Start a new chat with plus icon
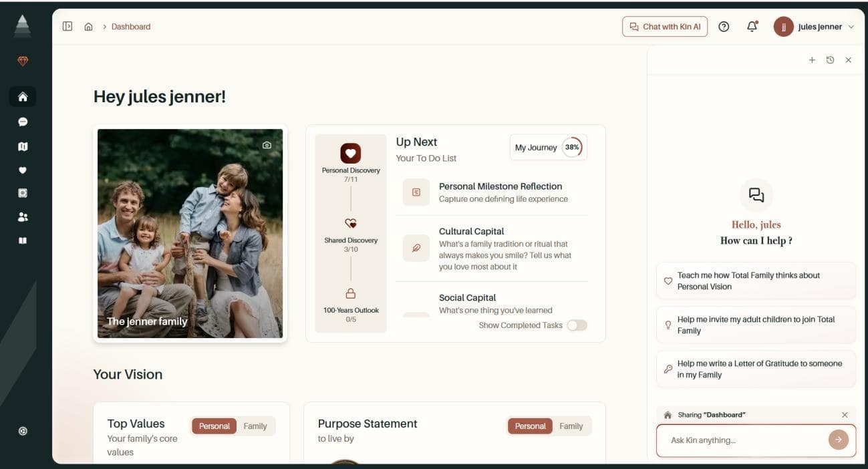868x469 pixels. [812, 60]
